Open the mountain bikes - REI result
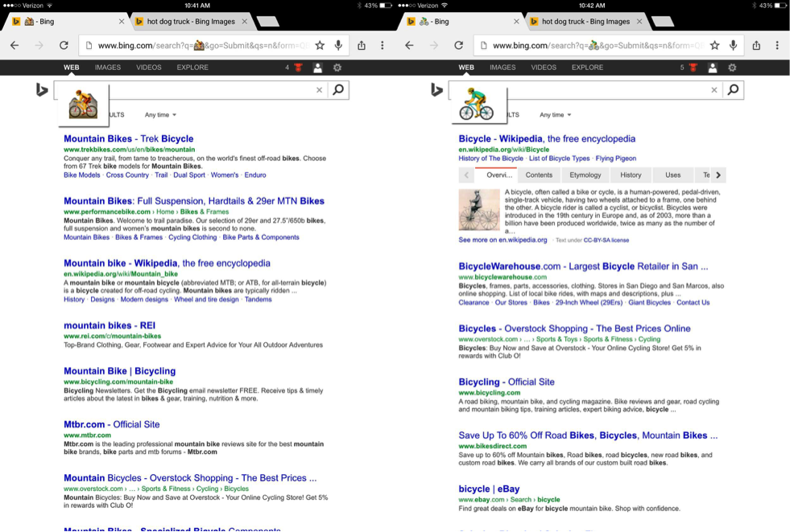 (110, 326)
